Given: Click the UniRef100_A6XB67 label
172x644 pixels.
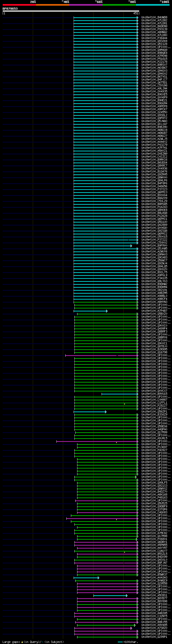Looking at the screenshot, I should [x=154, y=68].
